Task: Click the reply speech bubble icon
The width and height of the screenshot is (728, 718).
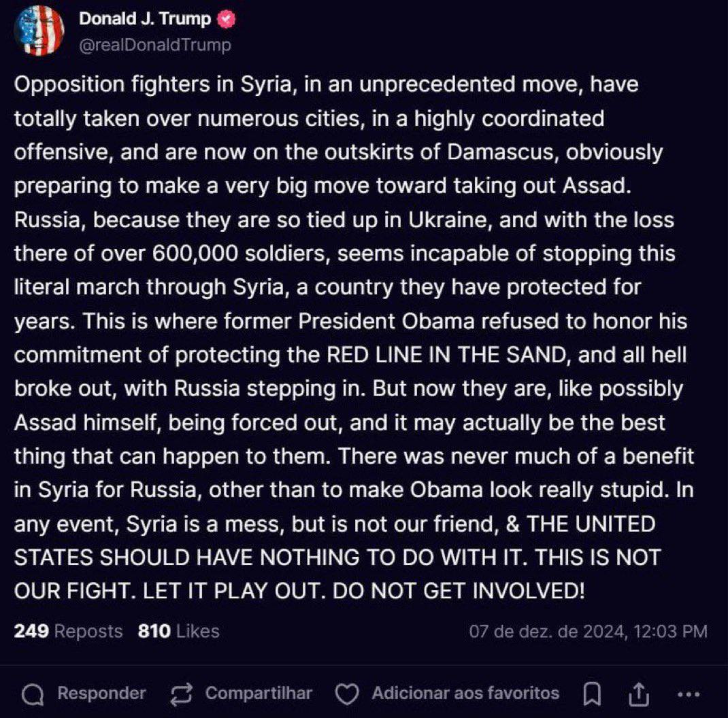Action: tap(33, 694)
